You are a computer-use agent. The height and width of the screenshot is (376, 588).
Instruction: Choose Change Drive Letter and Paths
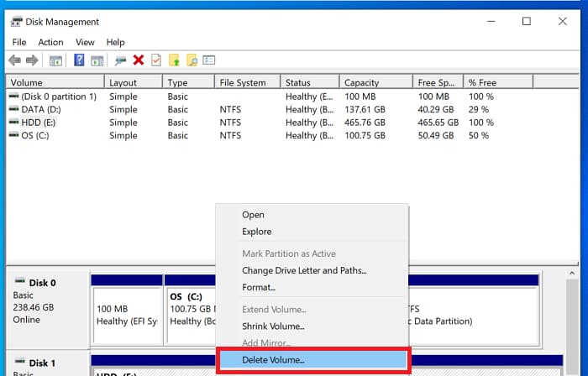[304, 270]
